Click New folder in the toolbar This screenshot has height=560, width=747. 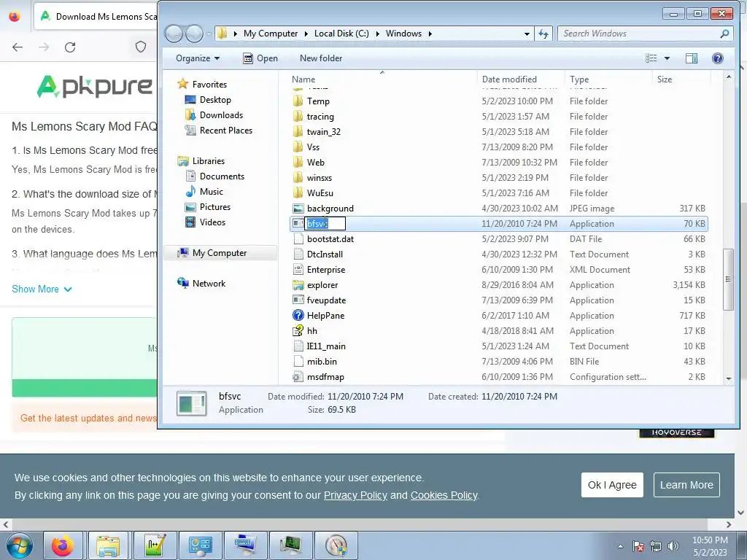coord(321,58)
